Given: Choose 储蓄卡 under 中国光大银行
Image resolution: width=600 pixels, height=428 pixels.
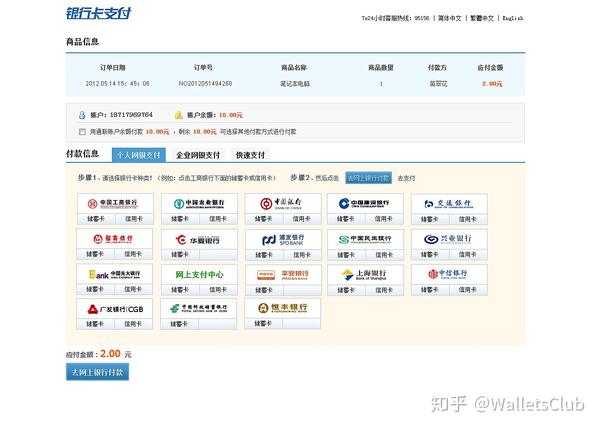Looking at the screenshot, I should point(95,289).
